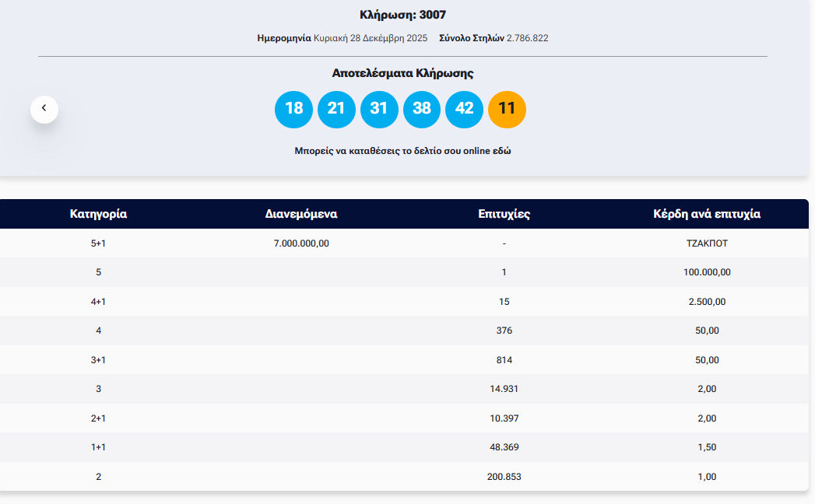Viewport: 815px width, 504px height.
Task: Select the orange joker ball number 11
Action: tap(507, 109)
